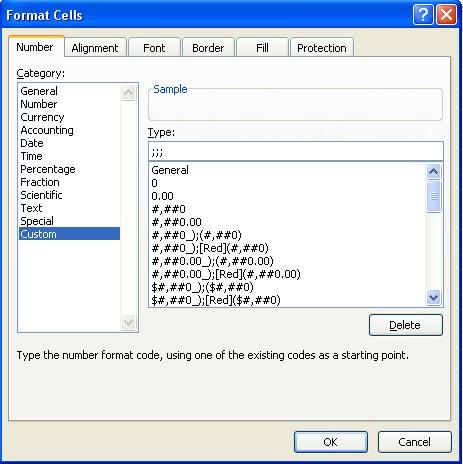Go to the Border tab
The height and width of the screenshot is (464, 463).
pyautogui.click(x=208, y=48)
